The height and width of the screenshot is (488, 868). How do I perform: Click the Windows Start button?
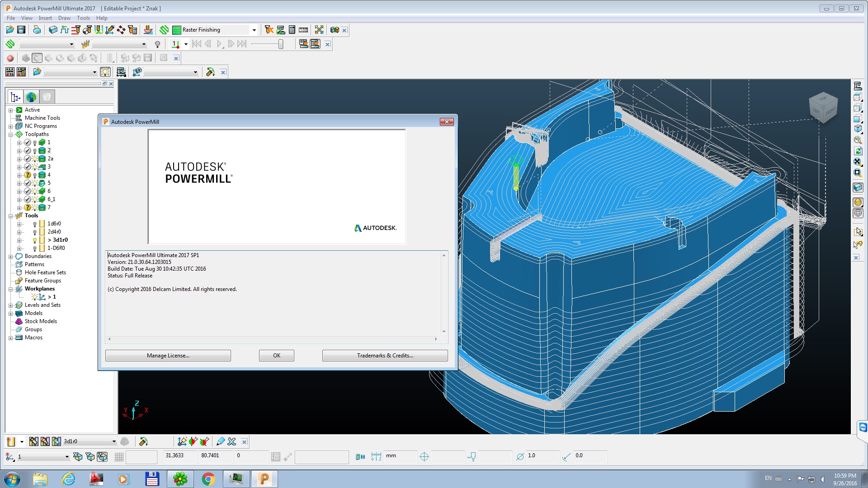[x=12, y=479]
